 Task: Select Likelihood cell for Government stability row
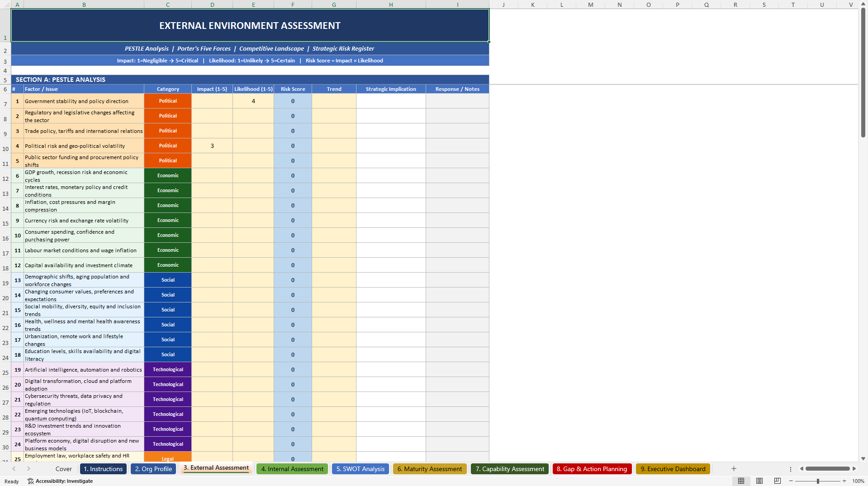coord(253,101)
